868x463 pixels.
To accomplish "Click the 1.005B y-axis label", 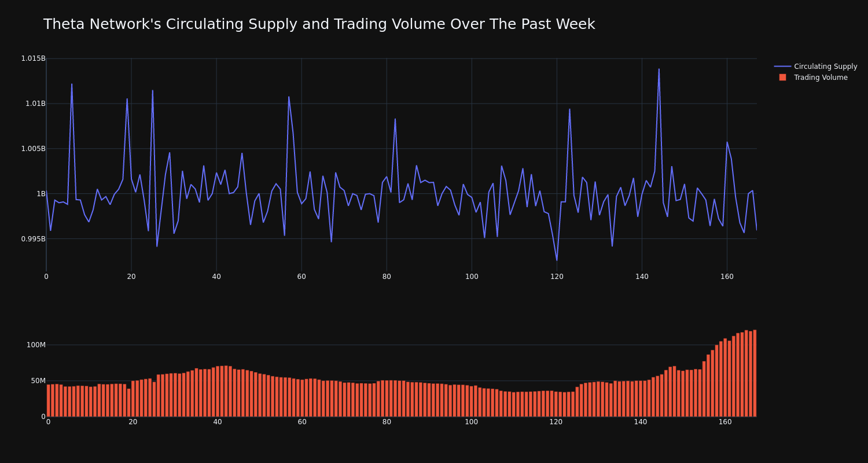I will (33, 149).
